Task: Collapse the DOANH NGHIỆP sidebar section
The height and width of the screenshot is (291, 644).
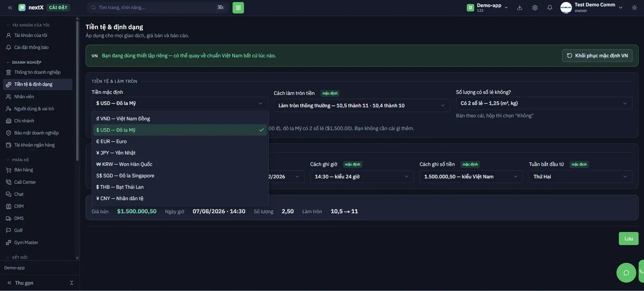Action: click(24, 62)
